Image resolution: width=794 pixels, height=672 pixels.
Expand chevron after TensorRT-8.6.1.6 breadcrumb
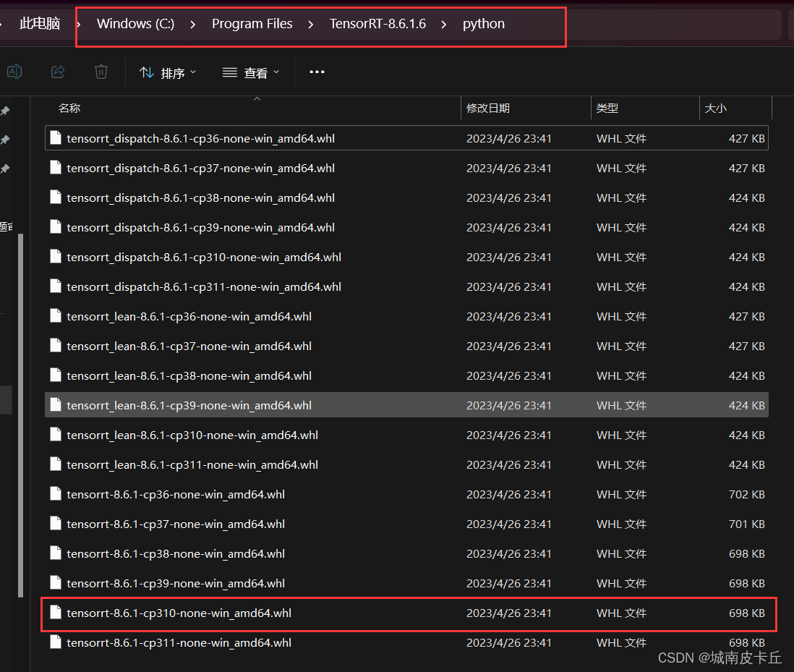click(x=444, y=25)
